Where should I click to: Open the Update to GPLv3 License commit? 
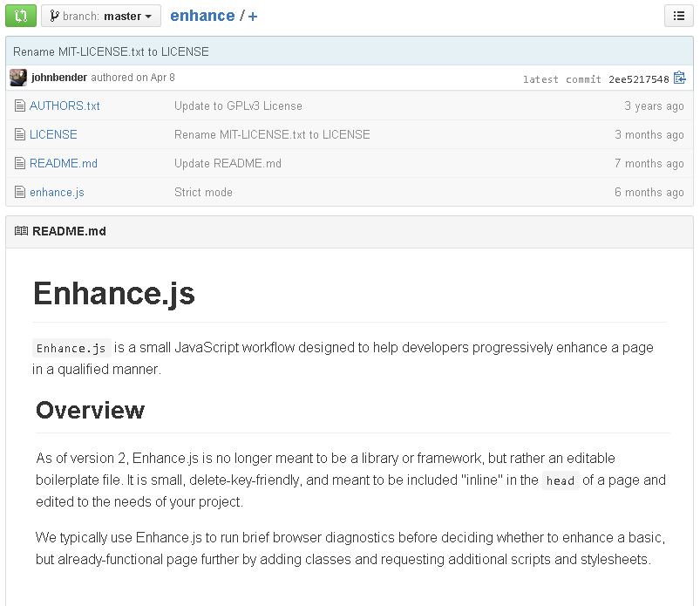(x=238, y=106)
